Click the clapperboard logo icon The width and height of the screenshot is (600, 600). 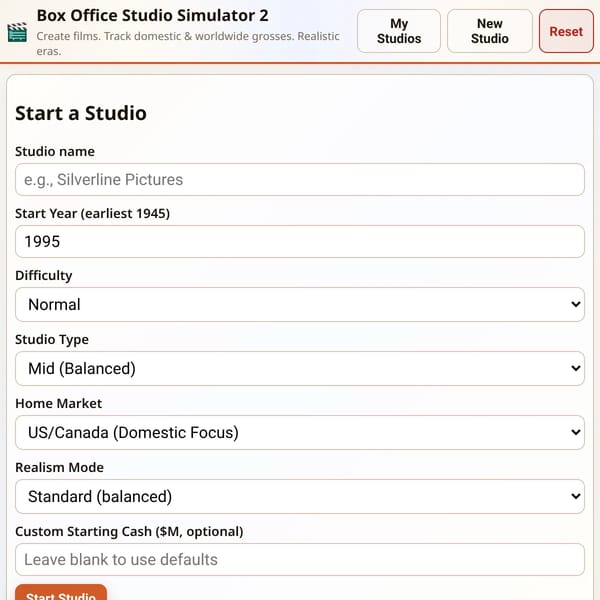tap(17, 32)
